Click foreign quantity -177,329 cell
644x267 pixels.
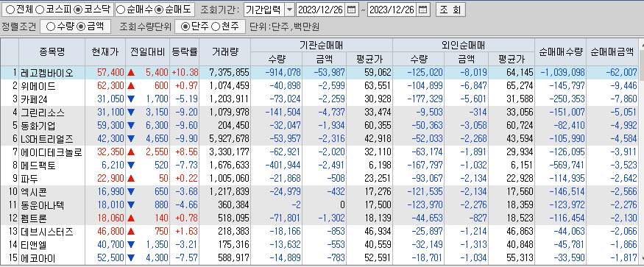(x=419, y=99)
